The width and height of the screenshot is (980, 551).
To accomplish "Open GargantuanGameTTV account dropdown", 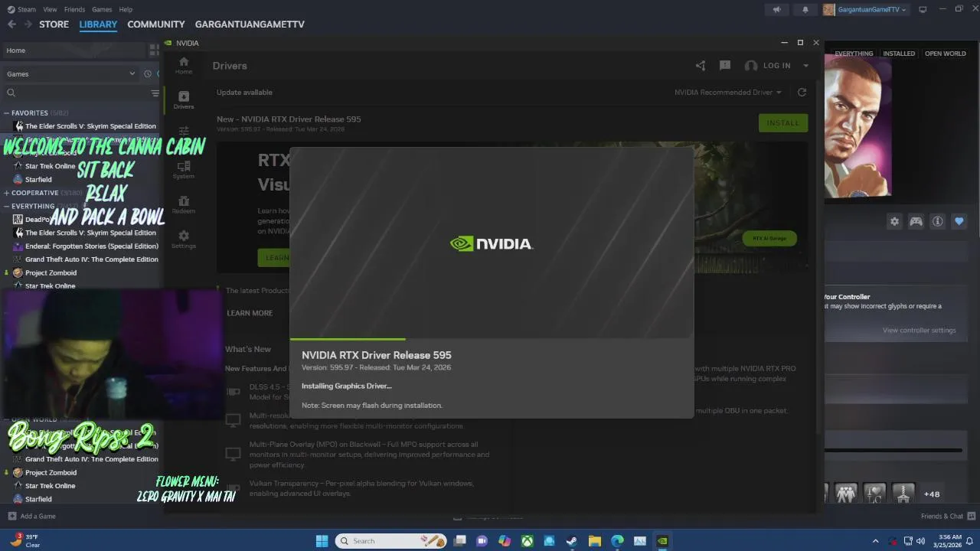I will tap(867, 10).
